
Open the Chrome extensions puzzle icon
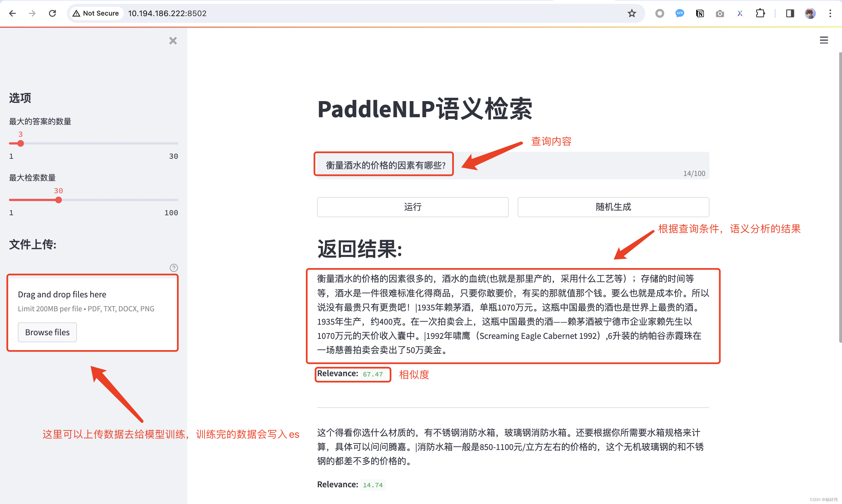pyautogui.click(x=760, y=13)
